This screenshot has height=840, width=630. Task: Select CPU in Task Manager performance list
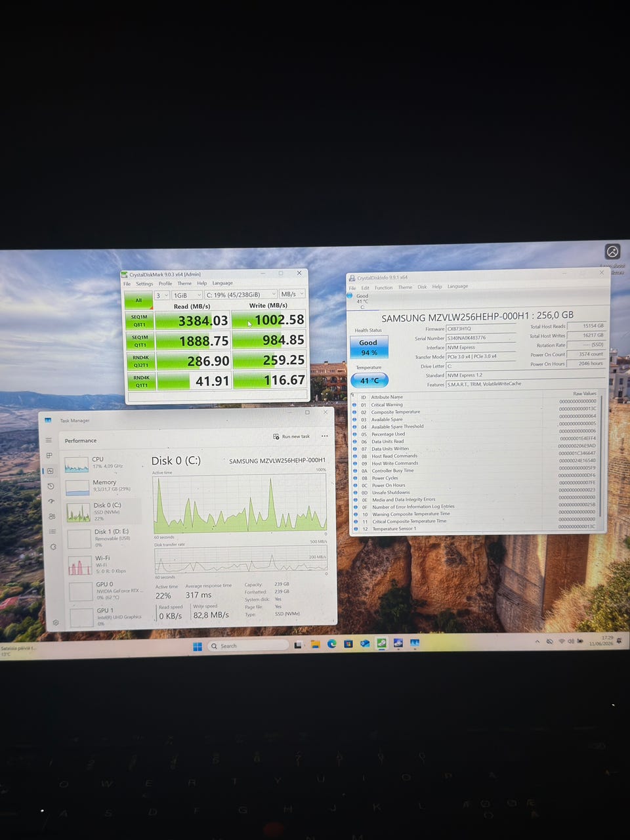click(x=103, y=463)
